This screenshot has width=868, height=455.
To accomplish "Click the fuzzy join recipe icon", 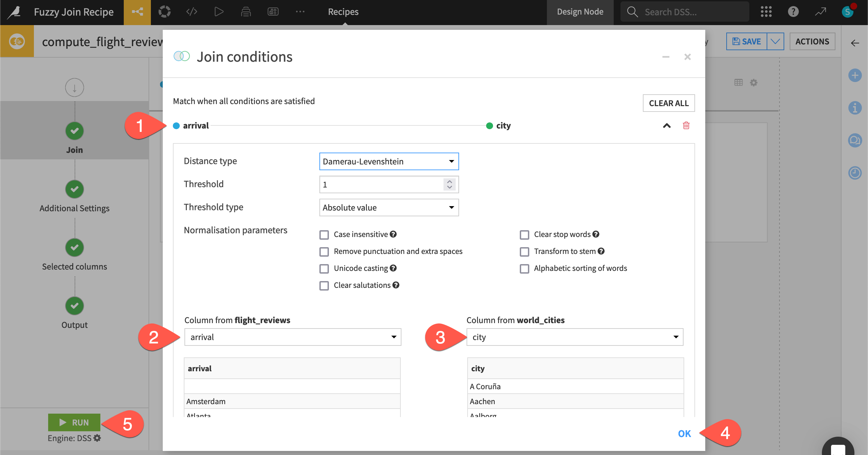I will (17, 41).
